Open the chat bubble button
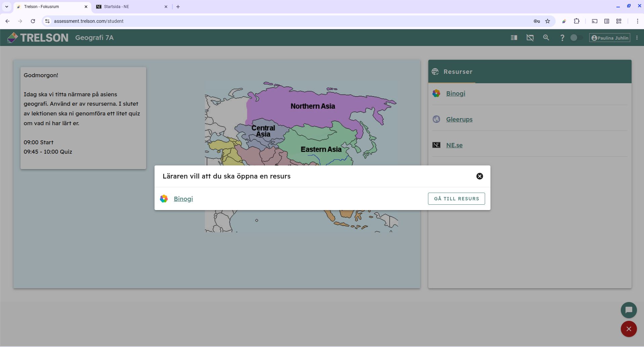This screenshot has width=644, height=347. [x=629, y=310]
